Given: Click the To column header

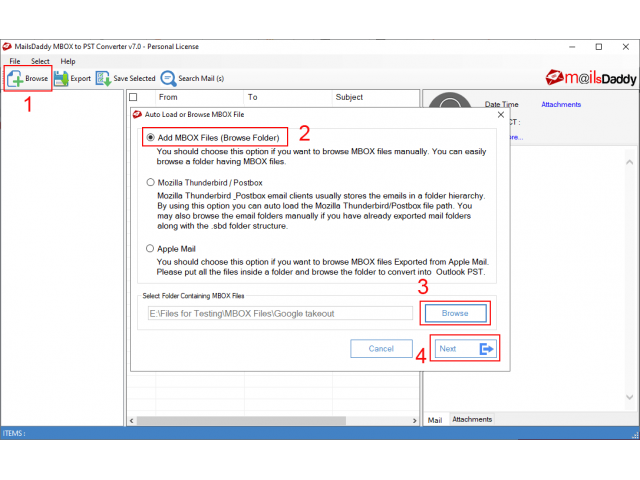Looking at the screenshot, I should tap(288, 97).
